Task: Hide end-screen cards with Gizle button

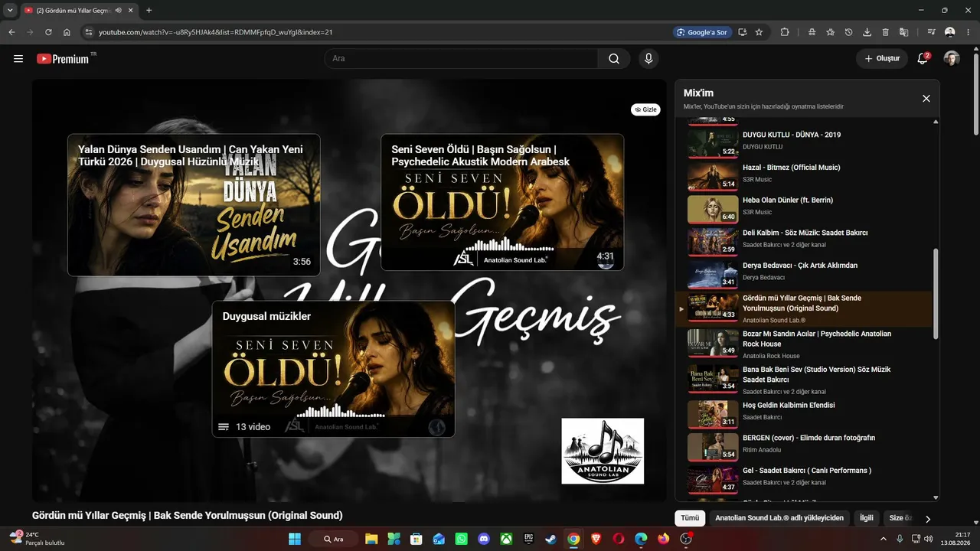Action: point(645,109)
